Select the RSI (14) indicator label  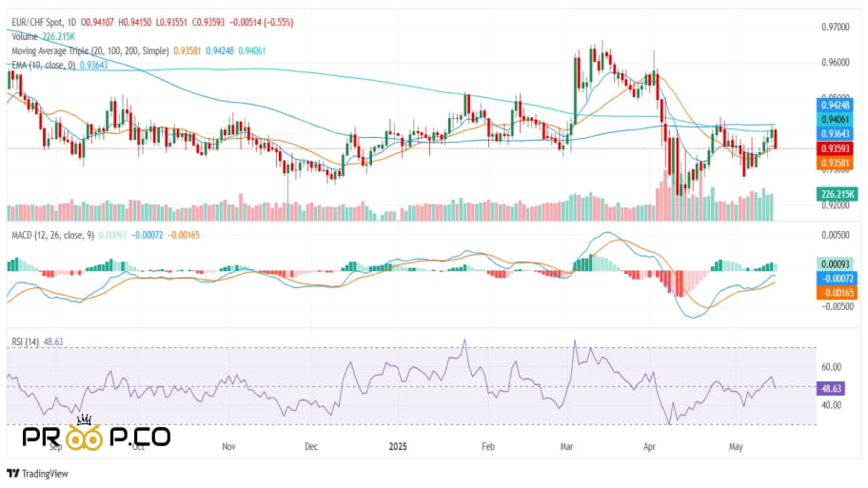point(26,341)
